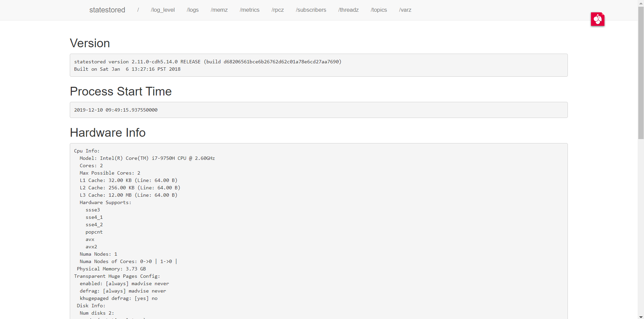Click the popcnt entry
This screenshot has width=644, height=319.
pos(94,232)
